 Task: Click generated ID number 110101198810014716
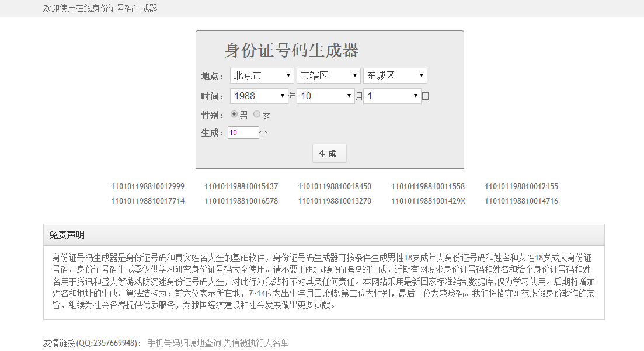click(x=521, y=201)
